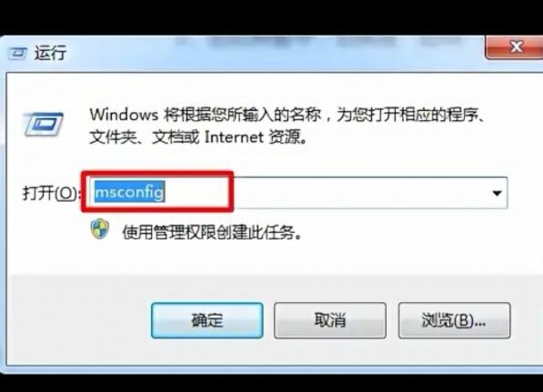543x392 pixels.
Task: Confirm with the 确定 button
Action: [207, 320]
